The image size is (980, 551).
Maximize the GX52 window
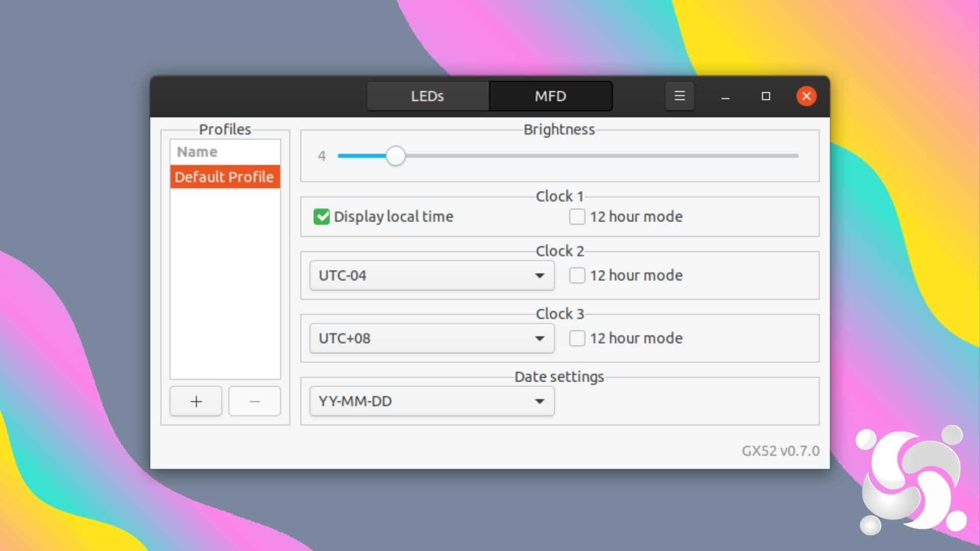coord(766,96)
